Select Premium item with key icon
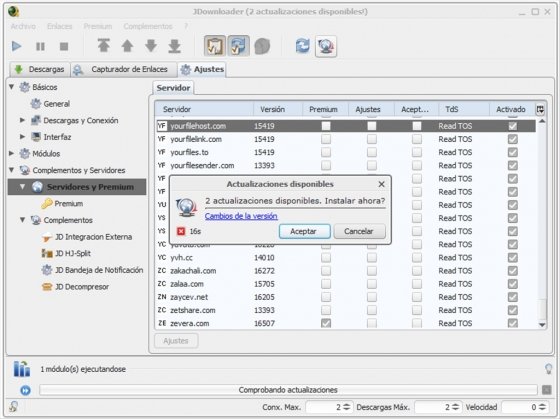This screenshot has width=560, height=419. (62, 204)
